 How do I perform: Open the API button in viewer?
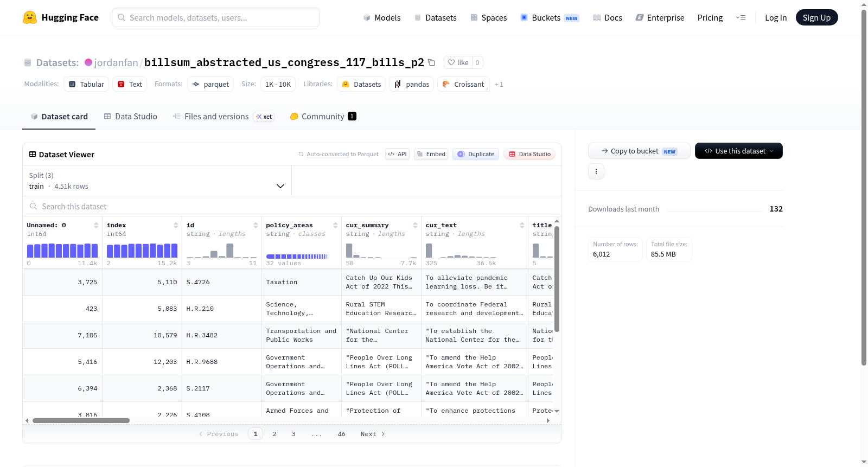[397, 154]
